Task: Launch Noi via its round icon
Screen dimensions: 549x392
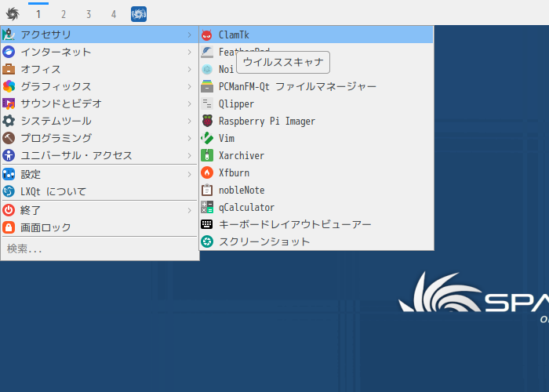Action: tap(207, 69)
